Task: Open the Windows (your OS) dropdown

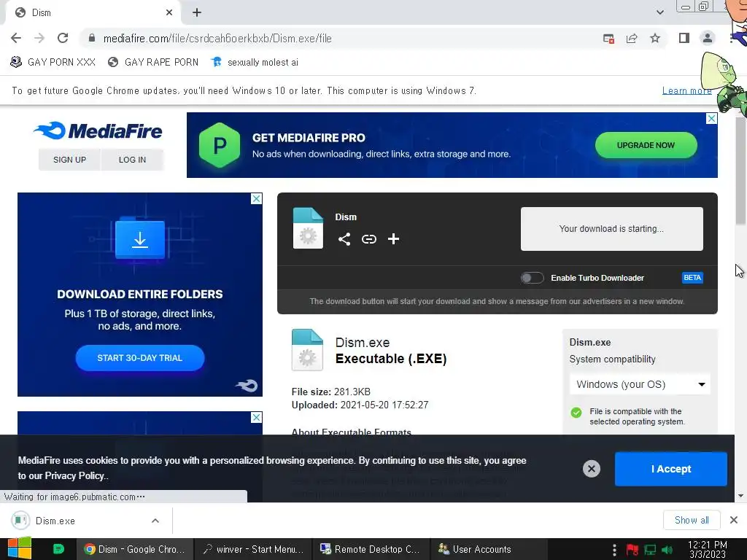Action: pos(640,384)
